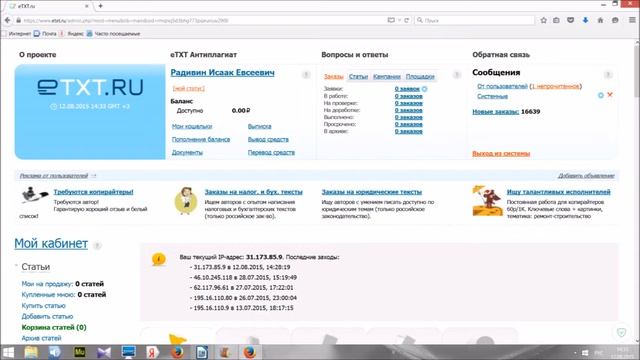
Task: Click the мой статус link
Action: pos(189,88)
